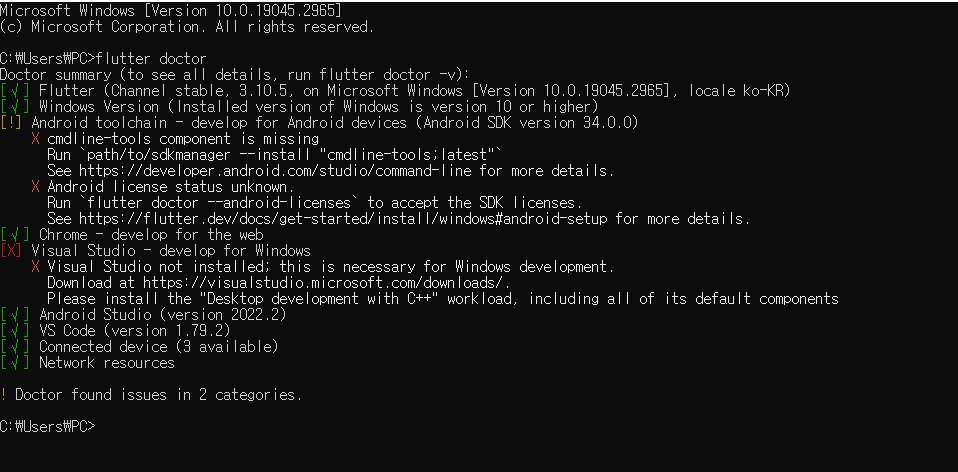Image resolution: width=958 pixels, height=472 pixels.
Task: Click the red X beside Android license status
Action: [x=35, y=187]
